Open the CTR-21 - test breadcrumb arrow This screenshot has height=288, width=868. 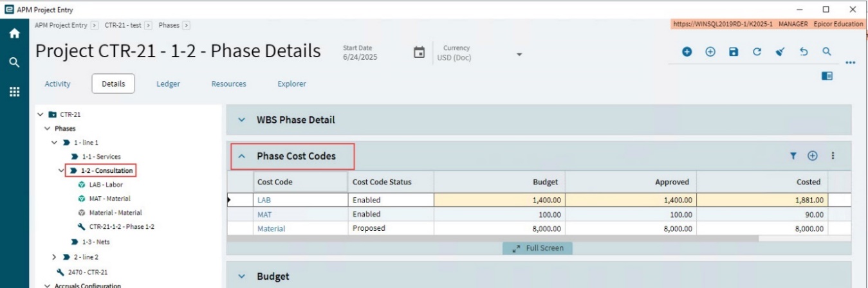[x=149, y=25]
